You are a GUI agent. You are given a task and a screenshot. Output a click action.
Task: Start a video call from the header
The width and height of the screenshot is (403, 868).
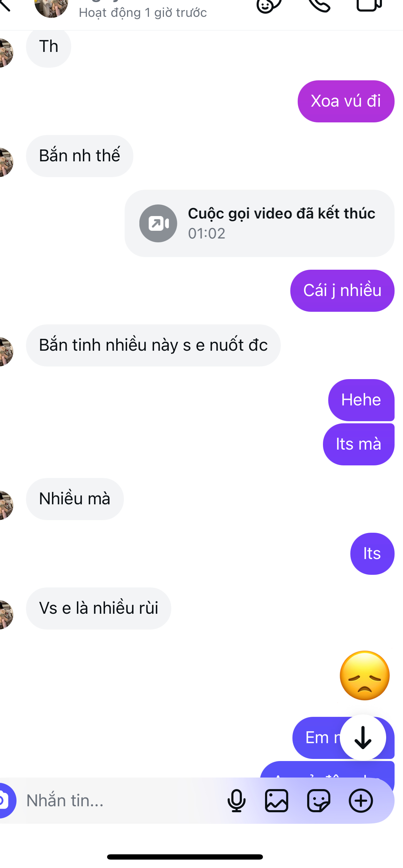(369, 5)
